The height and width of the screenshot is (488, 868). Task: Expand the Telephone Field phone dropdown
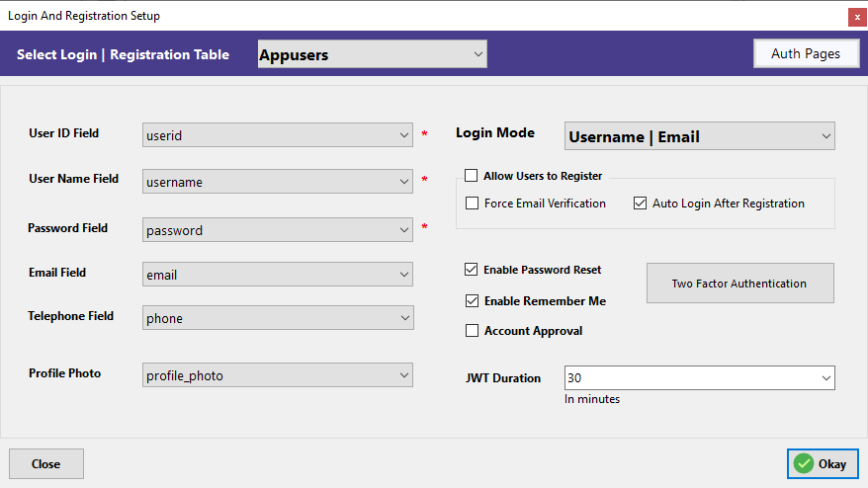(278, 317)
